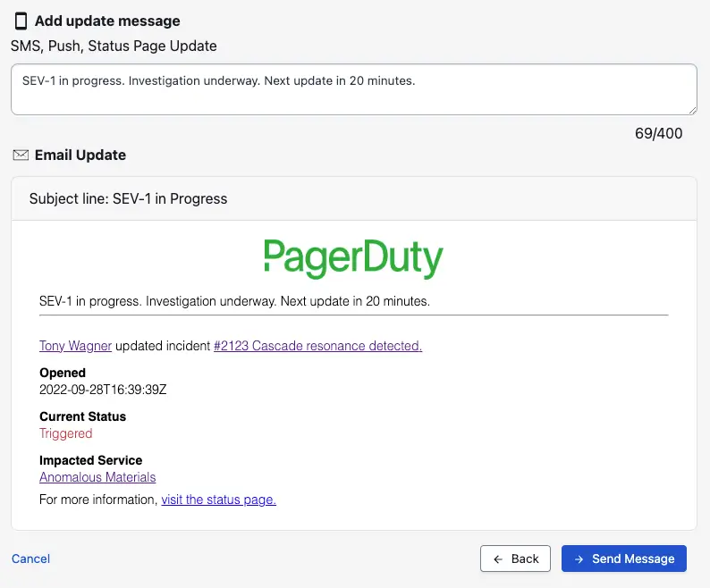The image size is (710, 588).
Task: Click the envelope icon beside Email Update
Action: coord(21,155)
